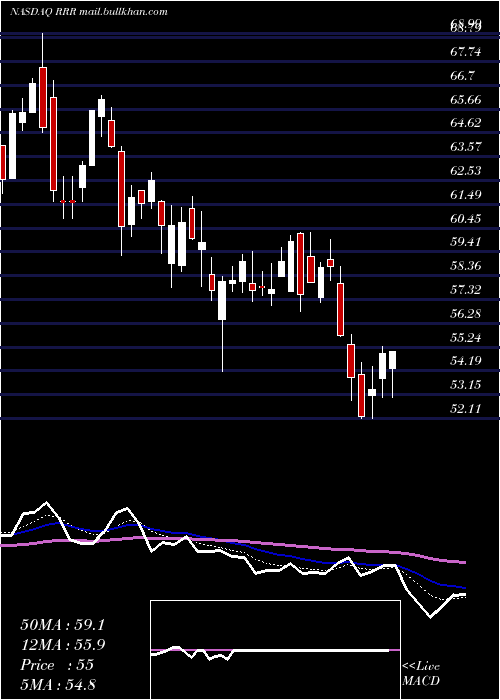Click the 65.66 price axis label
The image size is (500, 700).
[x=466, y=99]
